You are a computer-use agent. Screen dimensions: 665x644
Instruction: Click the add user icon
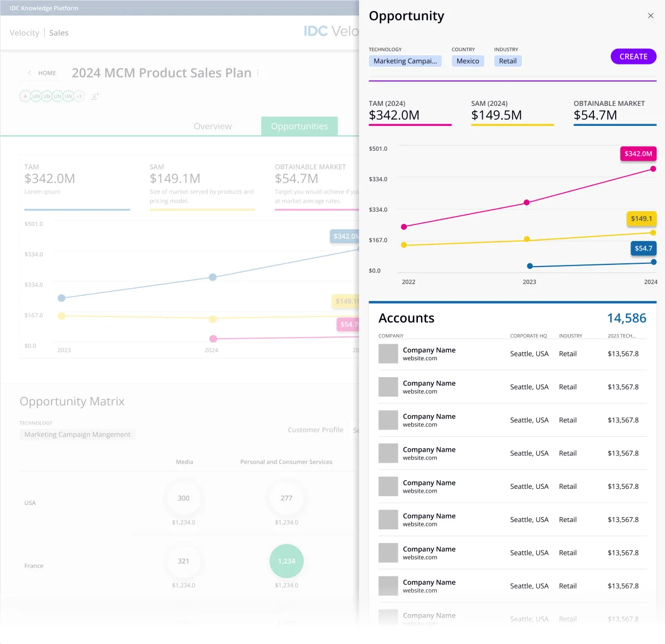coord(95,96)
